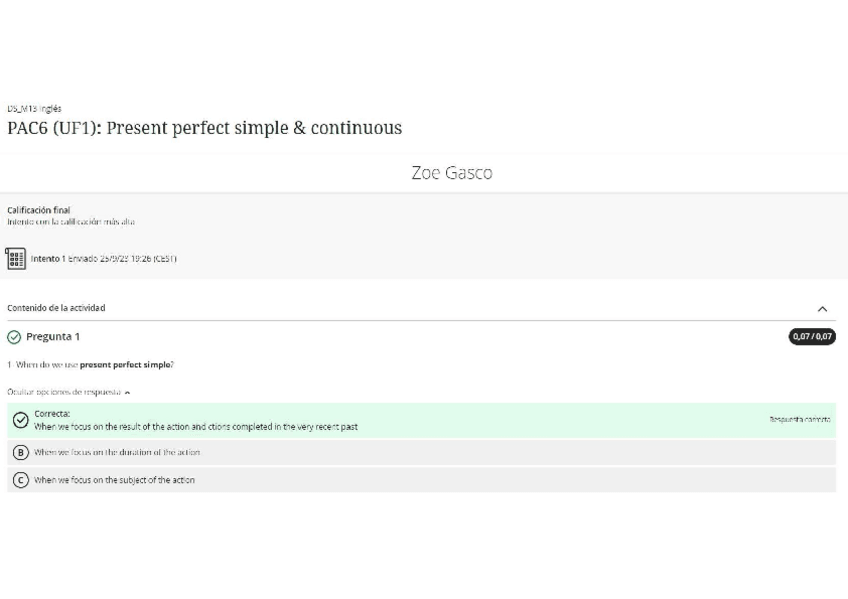Click the green checkmark next to Pregunta 1
Screen dimensions: 848x599
click(x=14, y=337)
